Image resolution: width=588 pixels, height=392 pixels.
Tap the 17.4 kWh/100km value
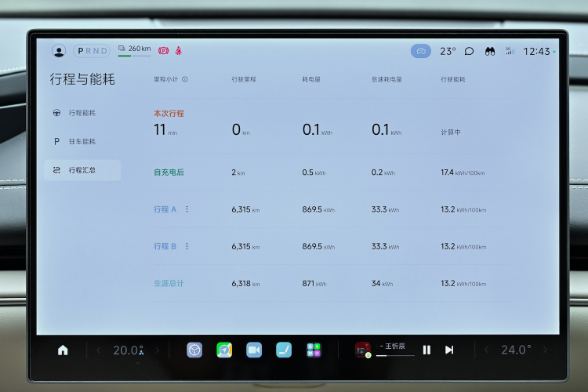point(463,172)
